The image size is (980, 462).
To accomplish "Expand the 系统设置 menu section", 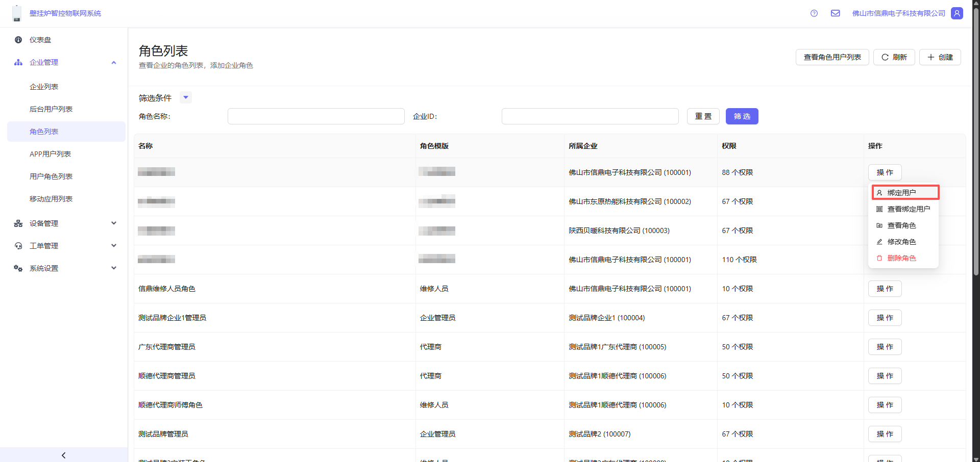I will pyautogui.click(x=114, y=268).
